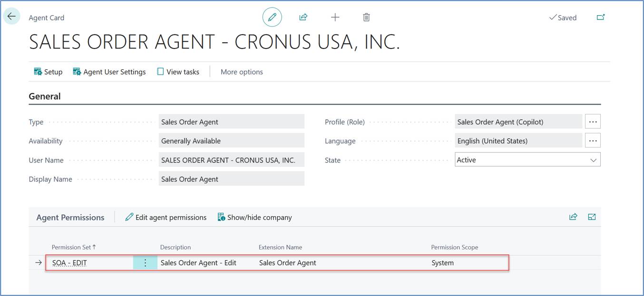Open Agent User Settings
Viewport: 644px width, 296px height.
click(109, 72)
